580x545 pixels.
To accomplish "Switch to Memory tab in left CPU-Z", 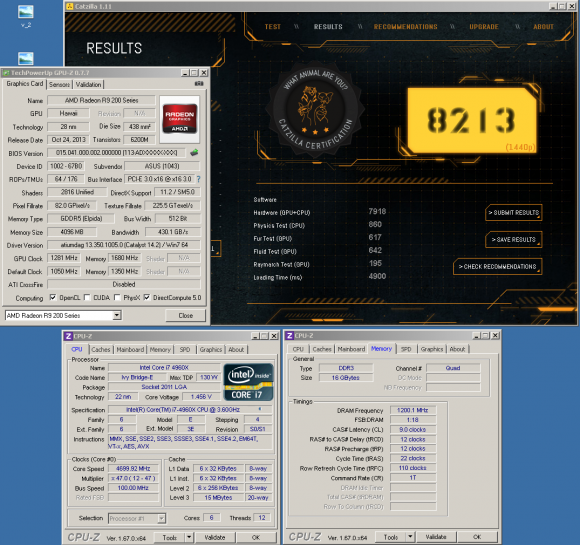I will pyautogui.click(x=160, y=349).
